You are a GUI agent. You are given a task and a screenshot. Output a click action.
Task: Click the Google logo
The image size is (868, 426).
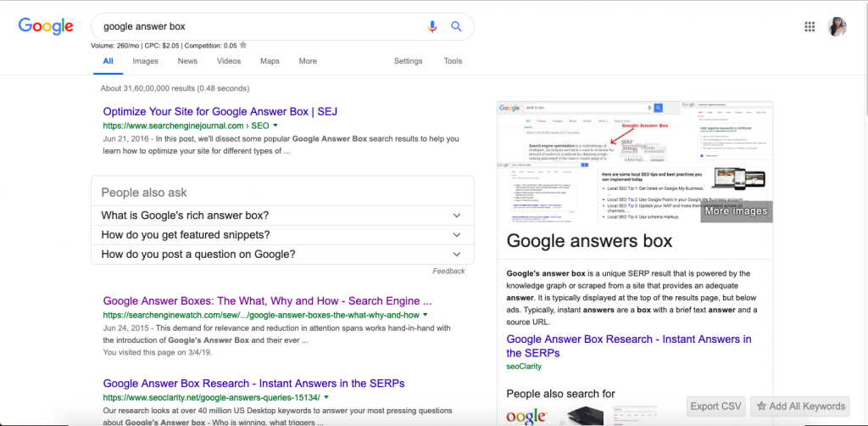(x=46, y=26)
